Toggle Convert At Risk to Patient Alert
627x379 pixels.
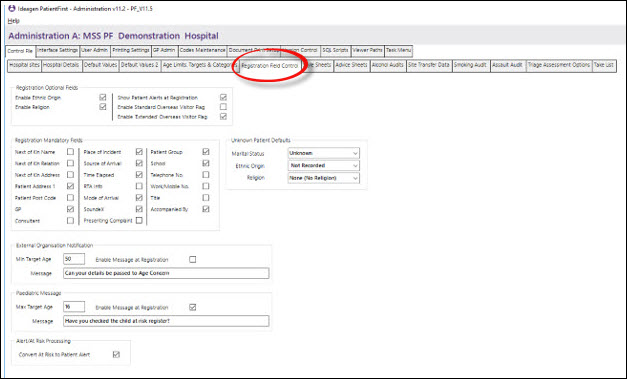tap(116, 355)
